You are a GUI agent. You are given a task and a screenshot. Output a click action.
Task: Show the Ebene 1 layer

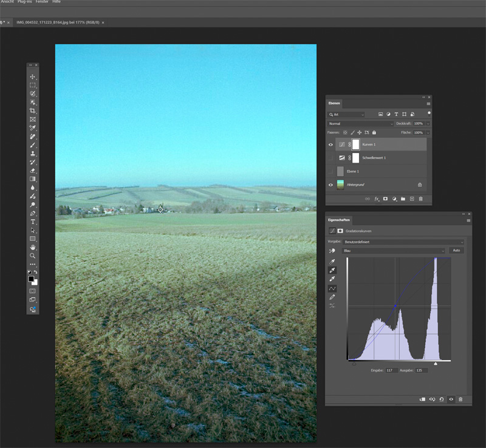click(x=330, y=171)
